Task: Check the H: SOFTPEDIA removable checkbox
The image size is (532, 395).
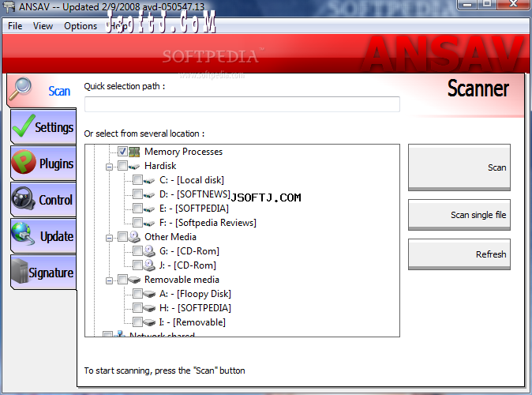Action: [137, 308]
